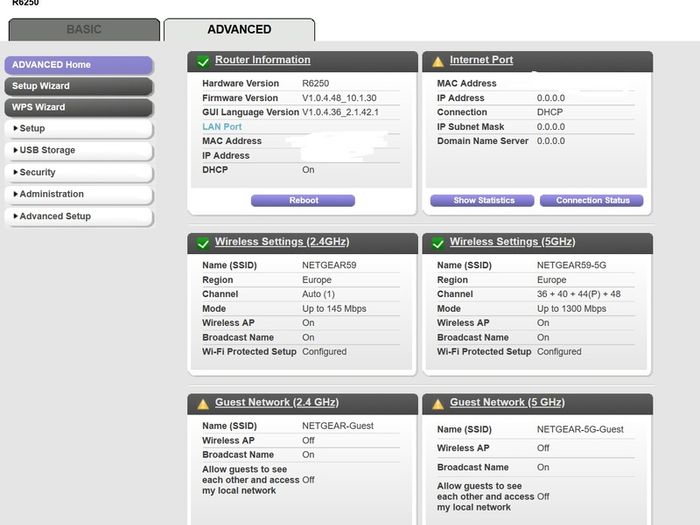
Task: Click the warning triangle for Guest Network 5 GHz
Action: coord(438,404)
